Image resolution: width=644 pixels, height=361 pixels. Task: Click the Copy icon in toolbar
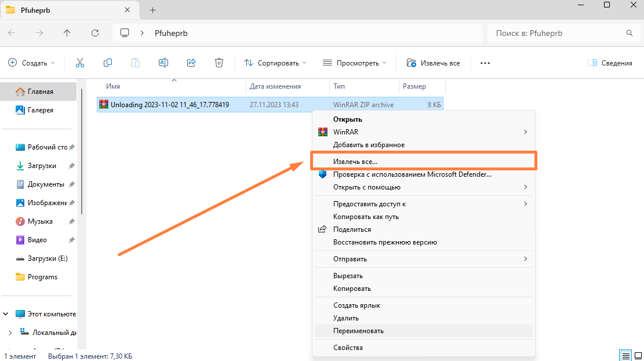pyautogui.click(x=108, y=63)
